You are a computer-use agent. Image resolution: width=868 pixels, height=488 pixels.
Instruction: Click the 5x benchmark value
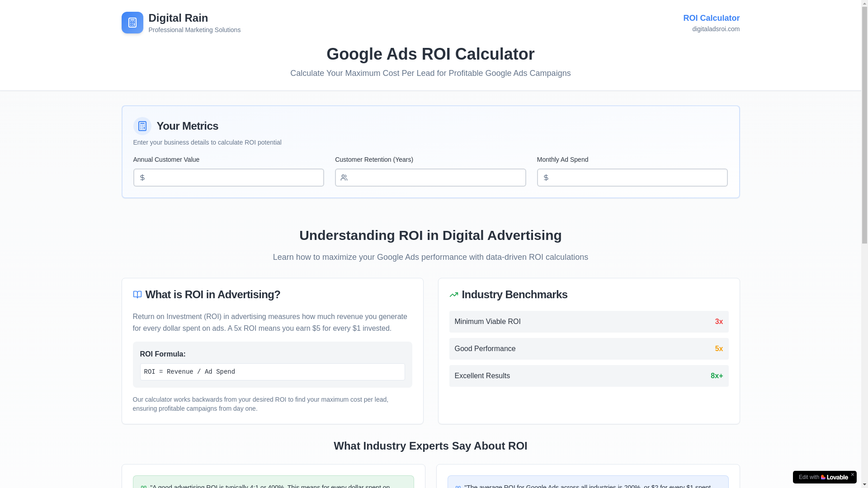[x=719, y=349]
